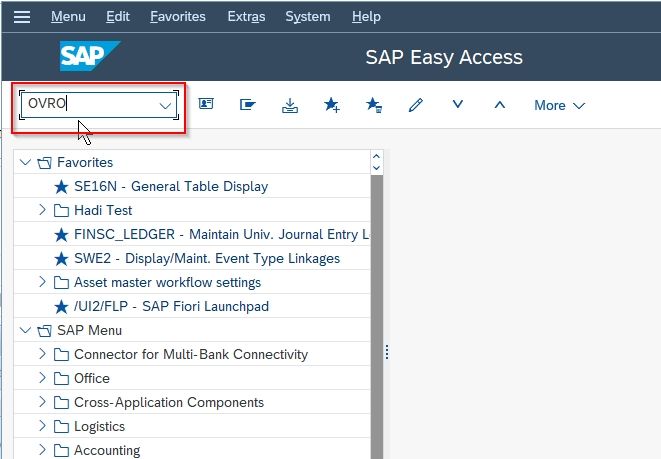
Task: Delete favorite with star-trash icon
Action: point(374,105)
